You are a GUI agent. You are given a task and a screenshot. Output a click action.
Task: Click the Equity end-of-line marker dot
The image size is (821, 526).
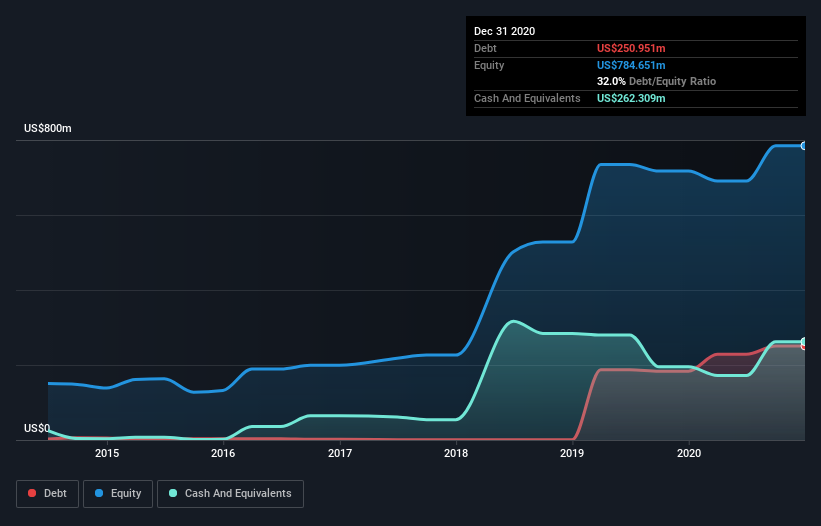coord(804,146)
